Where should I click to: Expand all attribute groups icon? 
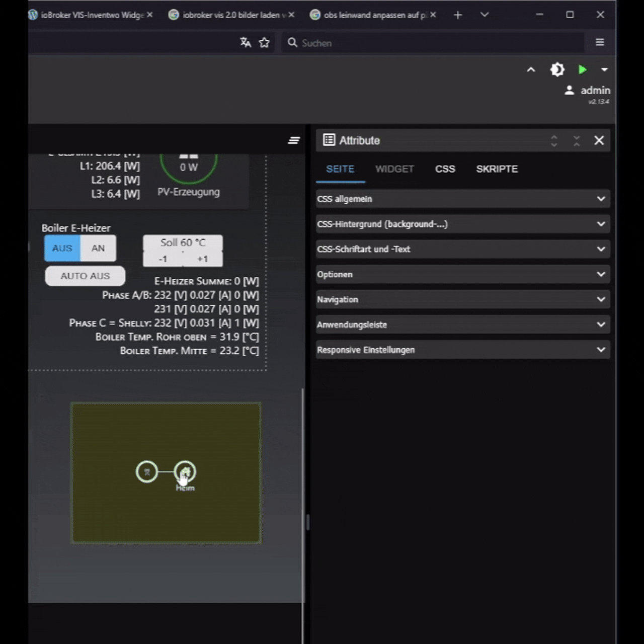tap(554, 141)
